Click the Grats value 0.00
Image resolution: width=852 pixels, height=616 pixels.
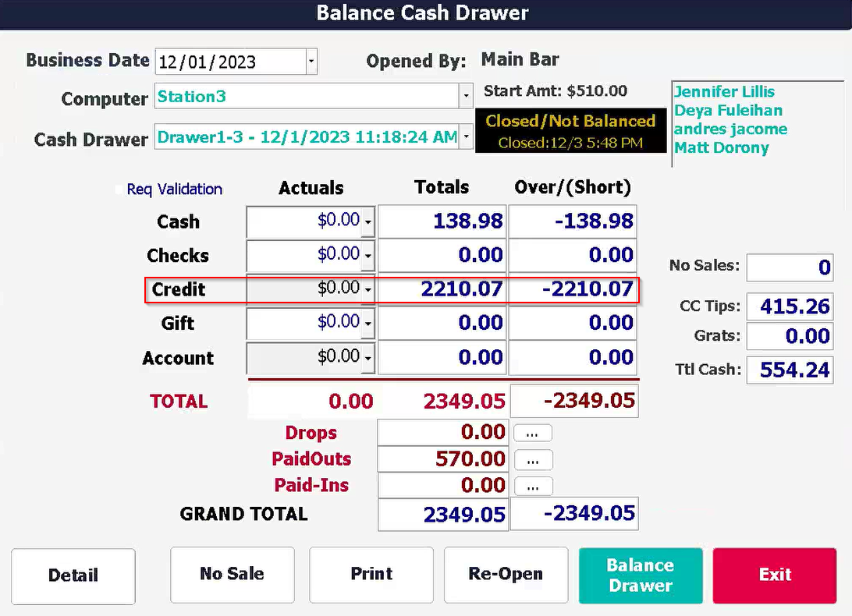pyautogui.click(x=790, y=336)
